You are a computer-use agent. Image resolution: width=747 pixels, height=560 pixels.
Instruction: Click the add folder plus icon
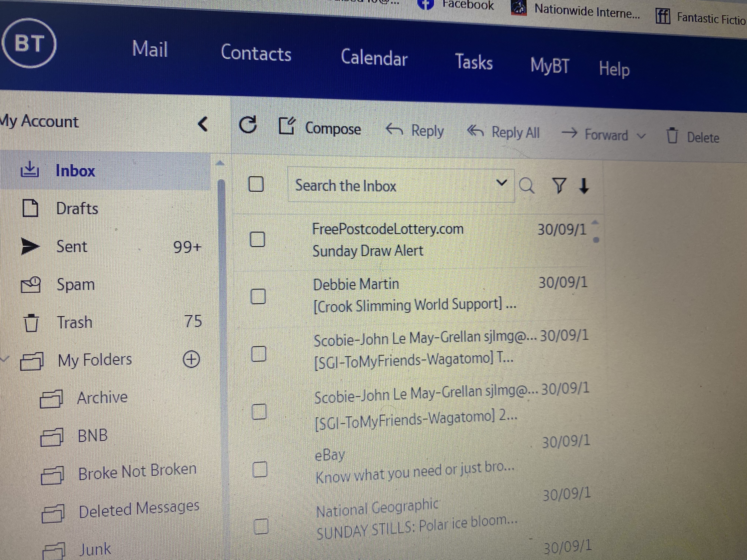[192, 359]
